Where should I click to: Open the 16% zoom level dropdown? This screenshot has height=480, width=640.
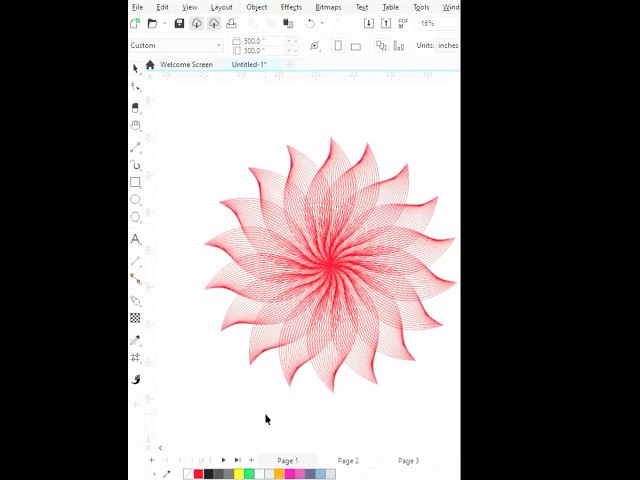pos(439,23)
